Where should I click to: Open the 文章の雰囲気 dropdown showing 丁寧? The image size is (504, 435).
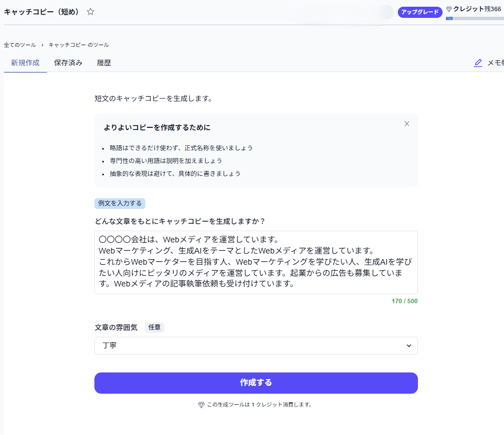pyautogui.click(x=256, y=346)
